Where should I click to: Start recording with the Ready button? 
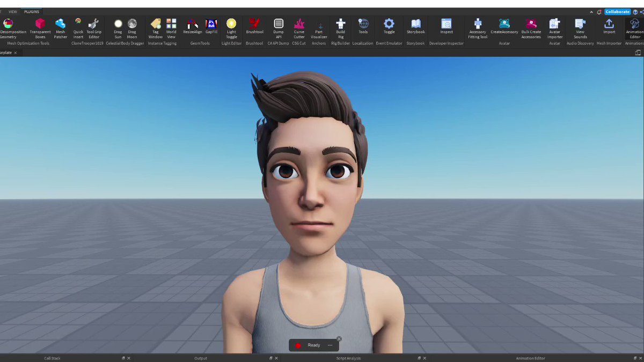coord(309,345)
